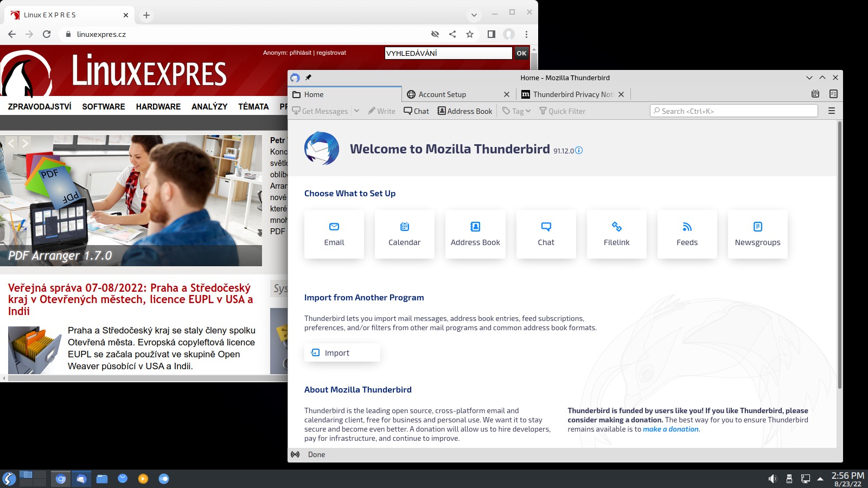Open Feeds setup card
This screenshot has height=488, width=868.
coord(687,234)
